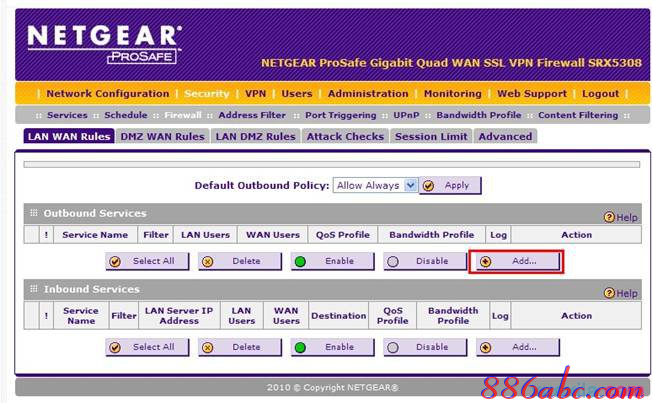Open Help for Inbound Services
Image resolution: width=652 pixels, height=403 pixels.
click(x=621, y=293)
